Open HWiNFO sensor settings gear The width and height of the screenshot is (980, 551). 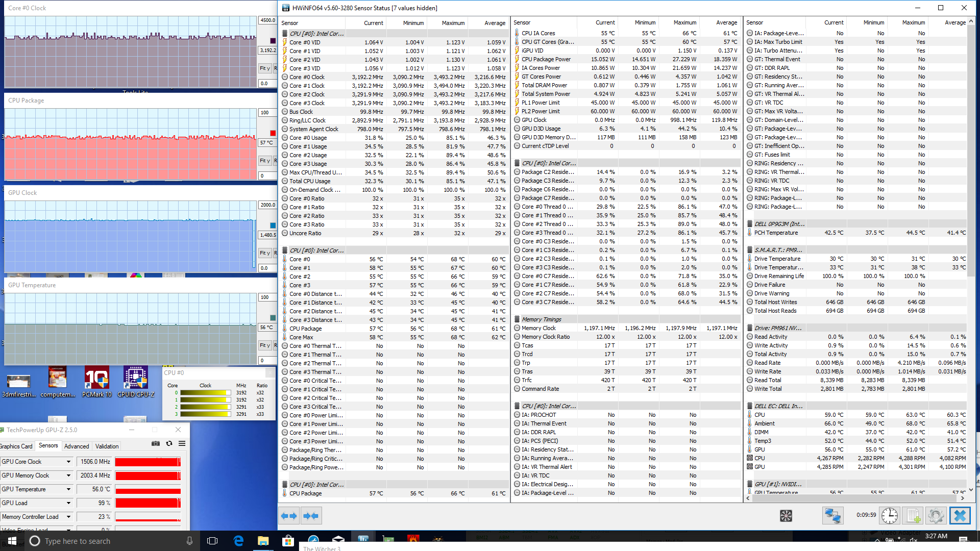click(936, 516)
